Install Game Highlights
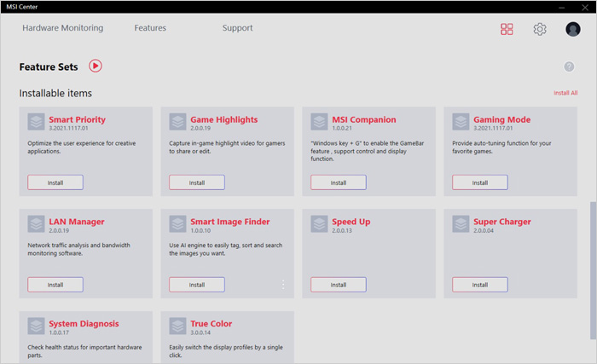Screen dimensions: 597x364 point(197,182)
